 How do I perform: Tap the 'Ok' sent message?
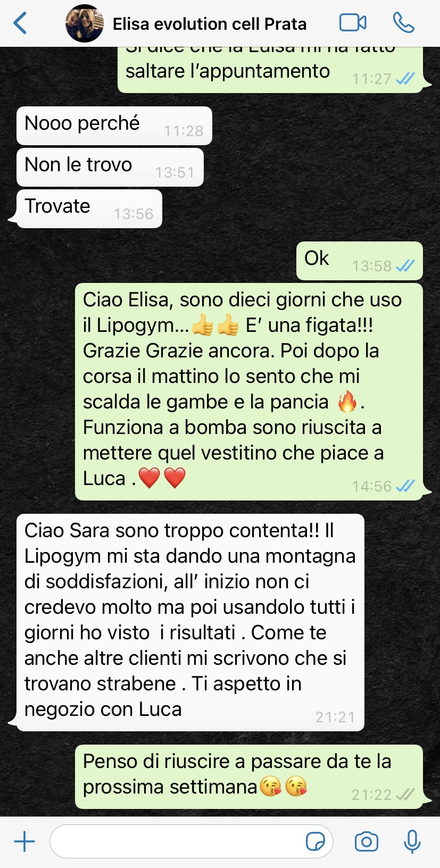pyautogui.click(x=360, y=261)
